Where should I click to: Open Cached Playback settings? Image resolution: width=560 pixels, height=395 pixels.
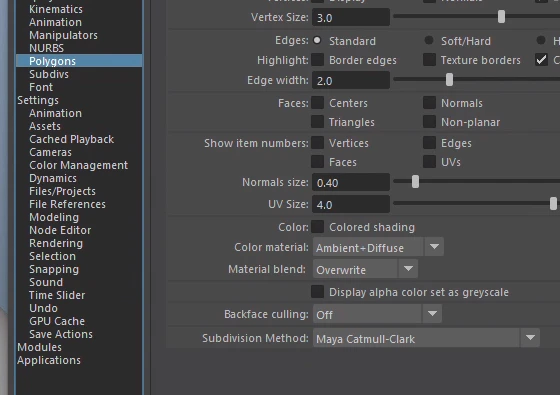[72, 139]
